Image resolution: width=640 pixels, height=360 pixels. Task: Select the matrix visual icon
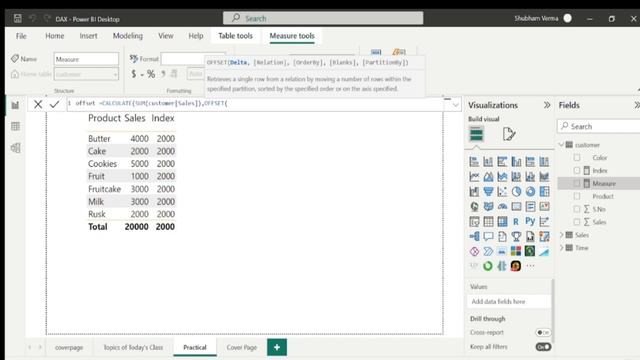(502, 222)
